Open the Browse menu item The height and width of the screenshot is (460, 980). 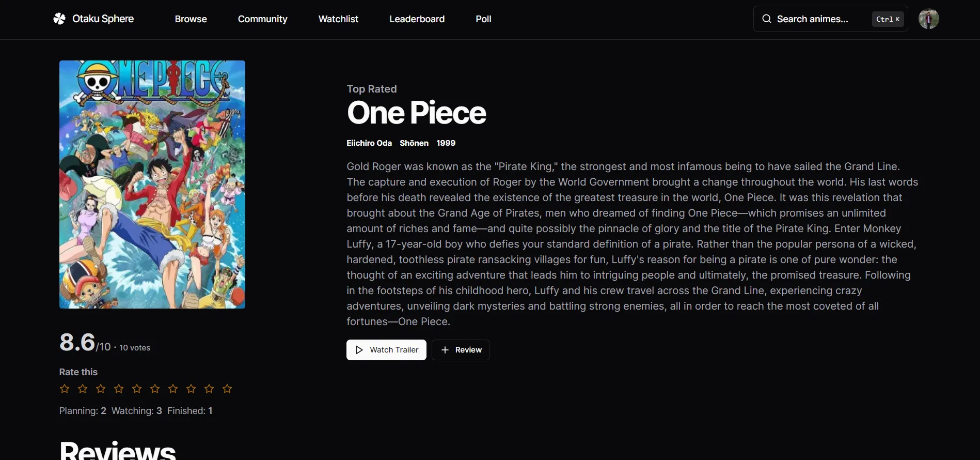tap(191, 19)
